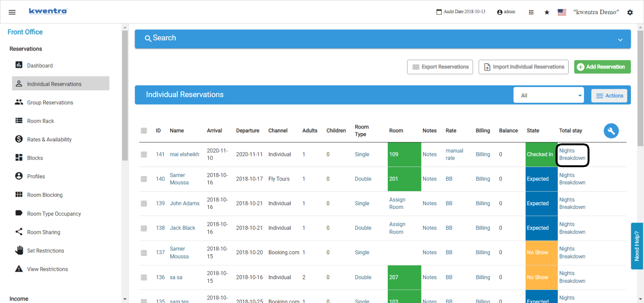Screen dimensions: 644x303
Task: Open the Audit Date calendar icon
Action: 439,12
